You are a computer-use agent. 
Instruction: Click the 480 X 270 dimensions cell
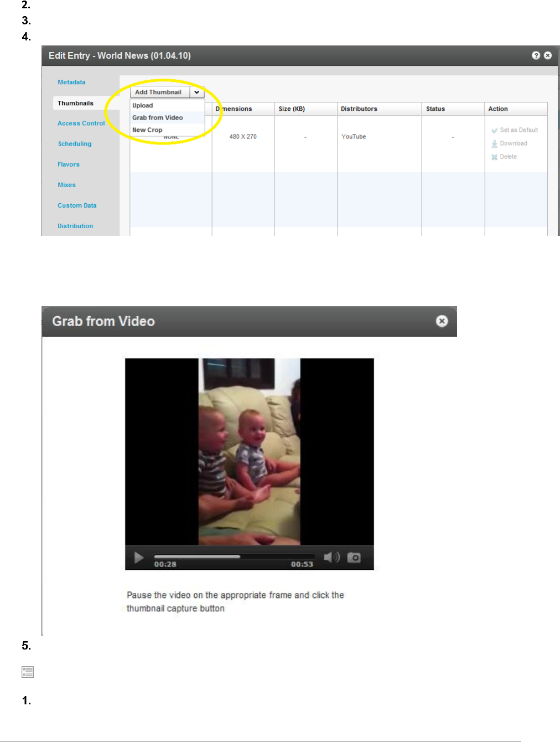point(243,137)
